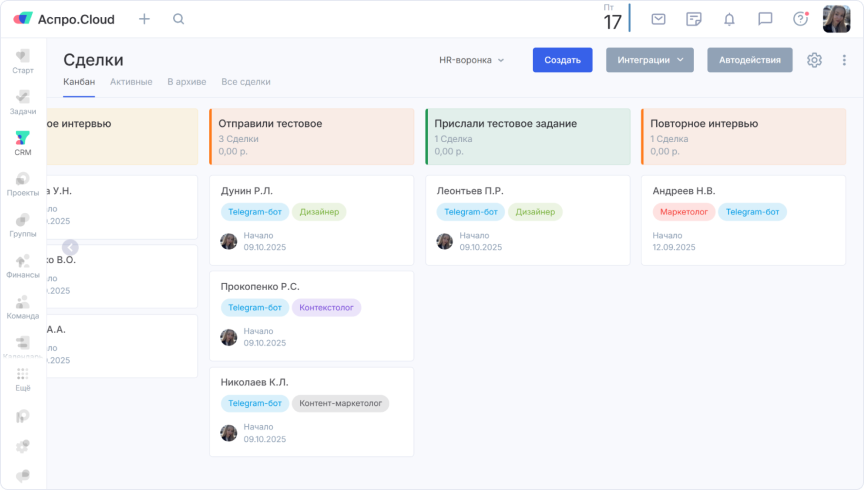Open notifications bell icon
Screen dimensions: 864x490
point(729,19)
